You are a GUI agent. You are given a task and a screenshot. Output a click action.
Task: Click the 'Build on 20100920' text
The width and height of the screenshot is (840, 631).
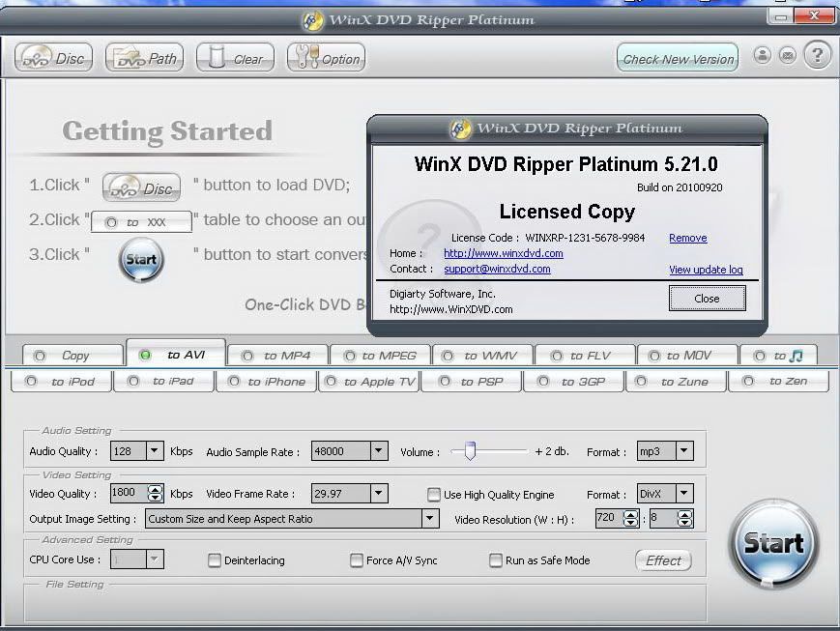(x=680, y=187)
